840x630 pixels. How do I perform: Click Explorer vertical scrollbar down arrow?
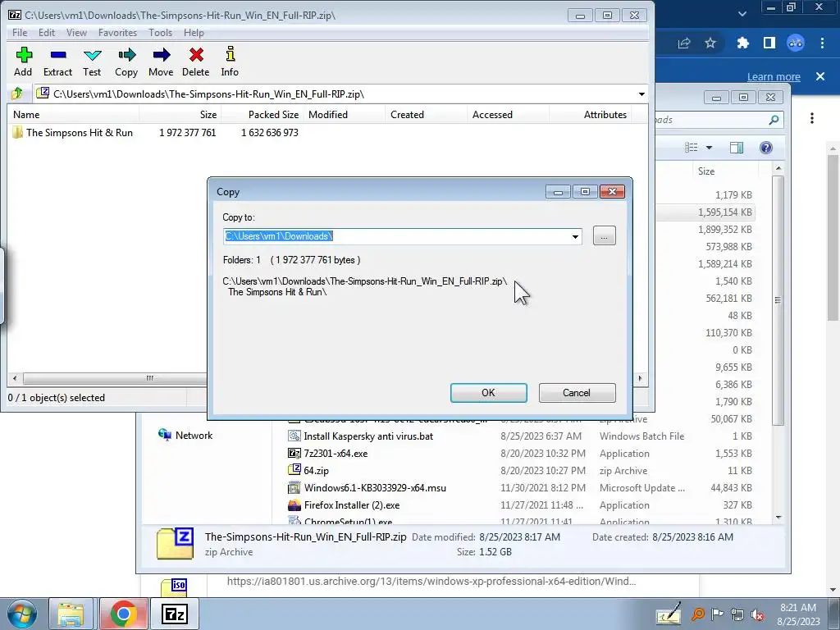pyautogui.click(x=778, y=517)
